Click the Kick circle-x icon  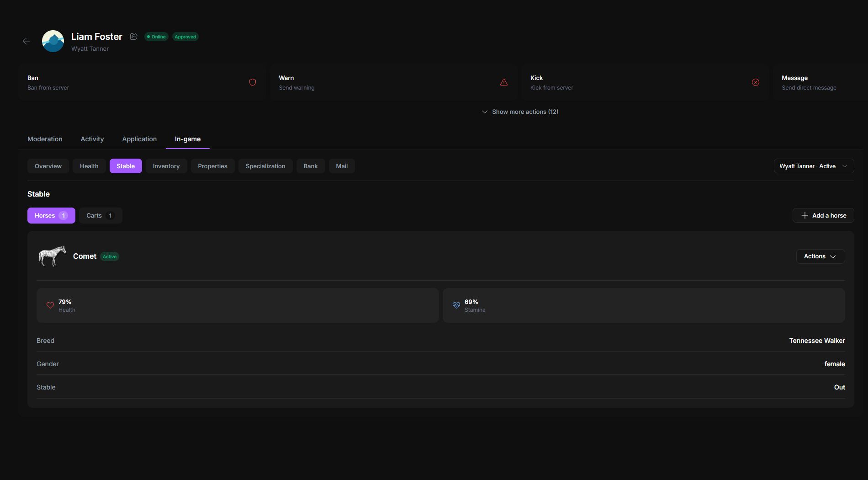coord(756,82)
